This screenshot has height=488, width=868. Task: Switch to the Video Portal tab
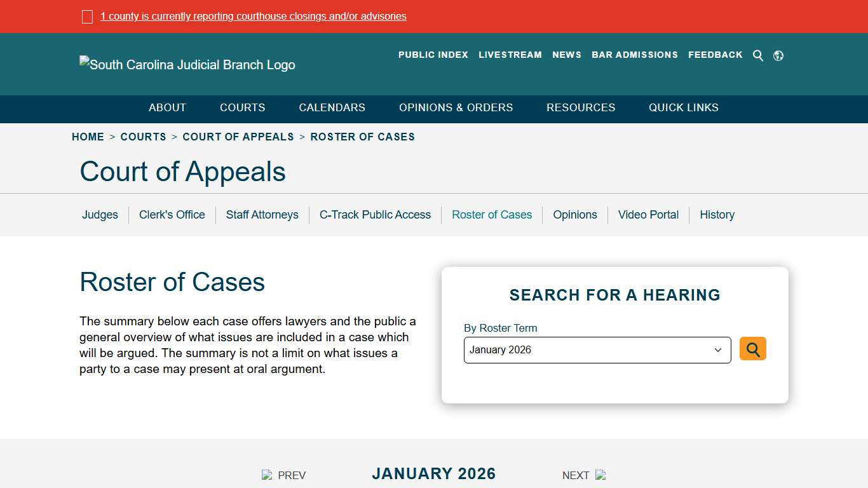coord(648,215)
